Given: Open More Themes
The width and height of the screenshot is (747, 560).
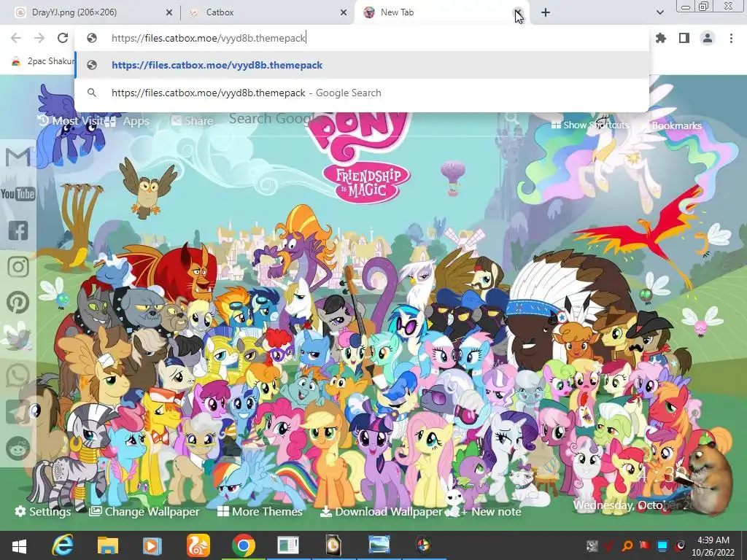Looking at the screenshot, I should pyautogui.click(x=260, y=511).
